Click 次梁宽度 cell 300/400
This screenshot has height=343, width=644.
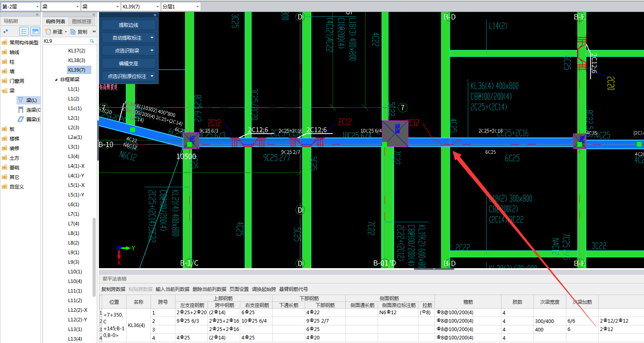[x=549, y=321]
